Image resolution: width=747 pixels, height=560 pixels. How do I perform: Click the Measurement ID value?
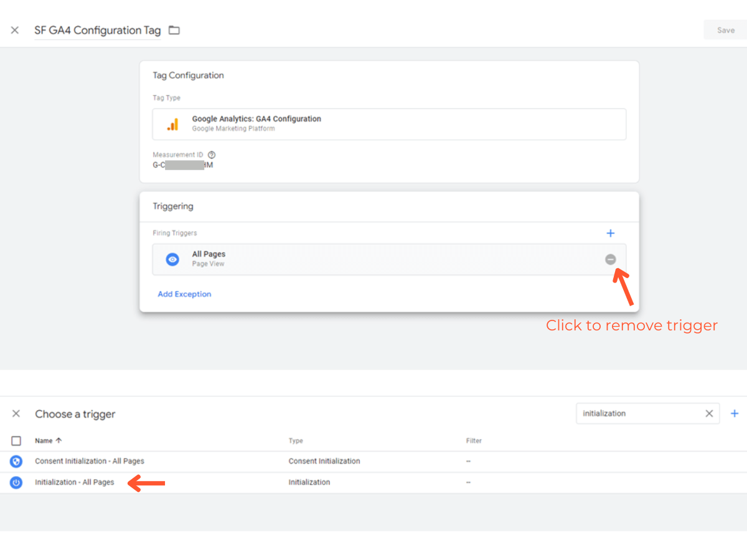183,165
